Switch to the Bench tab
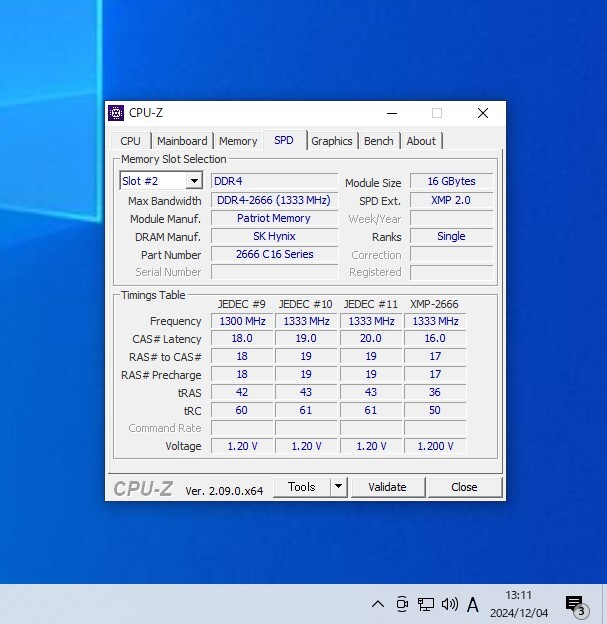Image resolution: width=607 pixels, height=624 pixels. 379,141
